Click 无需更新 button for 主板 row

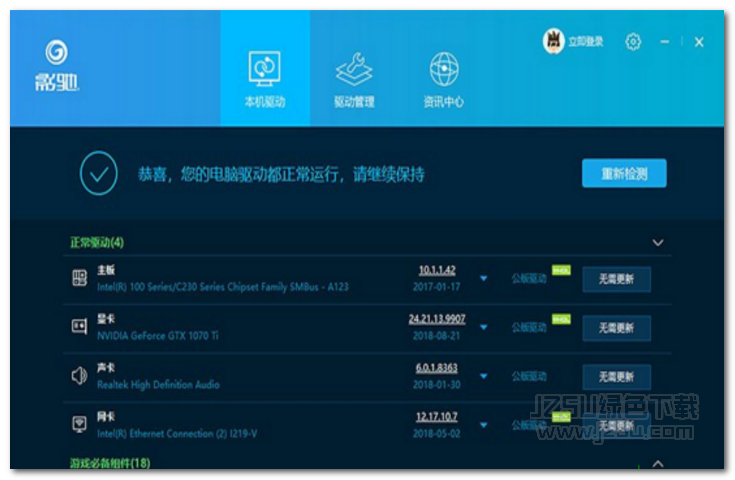click(x=616, y=279)
